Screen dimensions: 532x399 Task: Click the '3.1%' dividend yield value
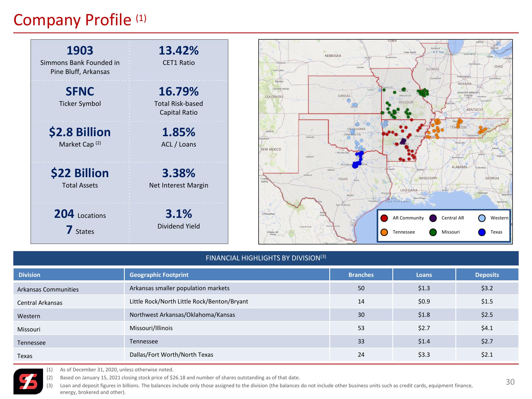179,214
